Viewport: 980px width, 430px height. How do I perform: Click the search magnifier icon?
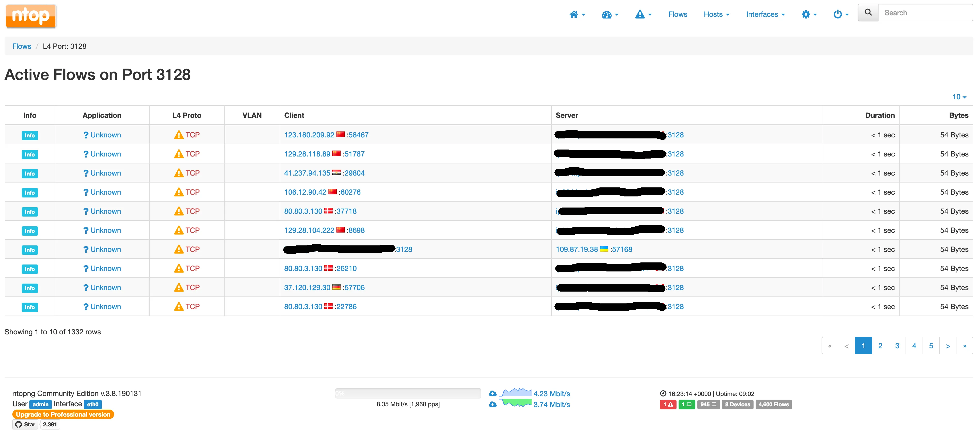(x=868, y=13)
